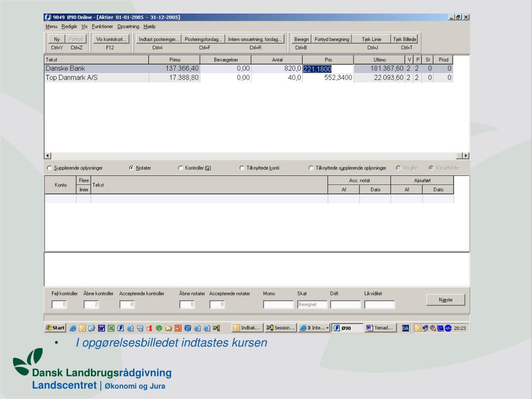Click the Bevægelser column header

tap(225, 60)
